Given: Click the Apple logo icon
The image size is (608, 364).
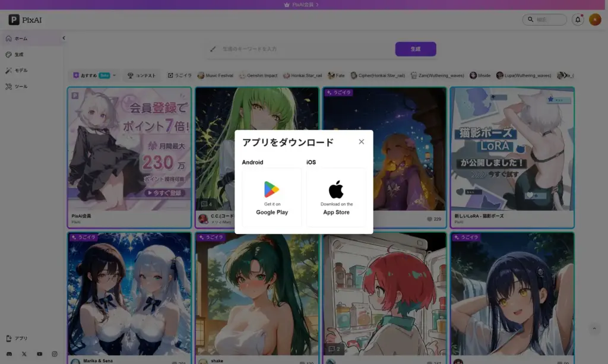Looking at the screenshot, I should (336, 189).
